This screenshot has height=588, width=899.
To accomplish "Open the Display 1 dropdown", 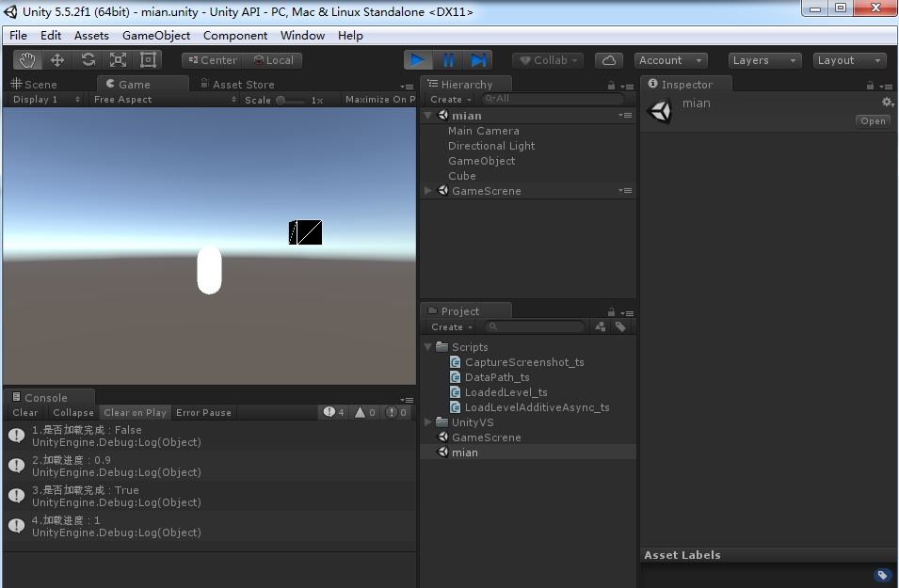I will [46, 100].
